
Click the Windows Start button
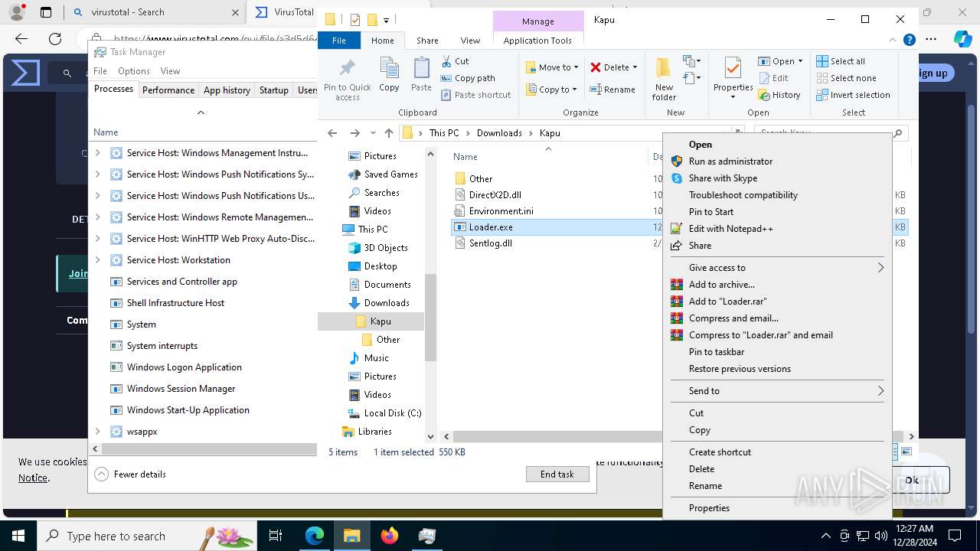pos(18,536)
